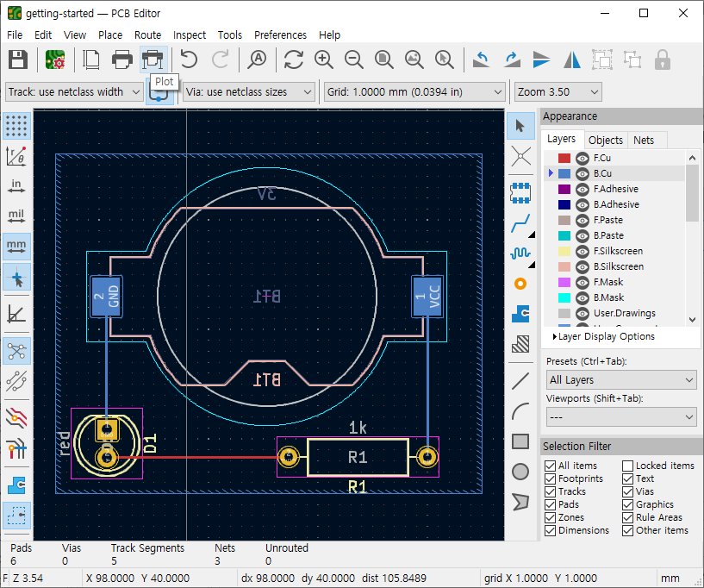Click the F.Paste color swatch
The height and width of the screenshot is (588, 704).
(x=564, y=220)
